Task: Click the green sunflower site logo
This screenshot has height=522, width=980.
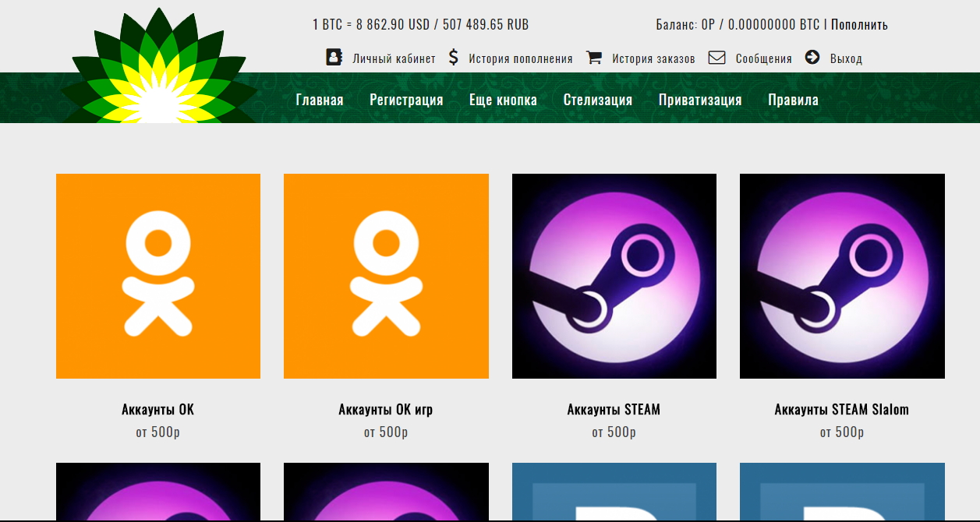Action: 160,66
